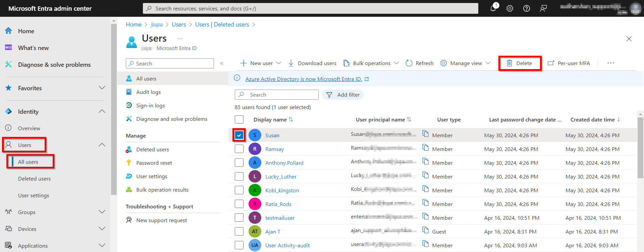Viewport: 644px width, 252px height.
Task: Click the Per-user MFA button
Action: pos(569,63)
